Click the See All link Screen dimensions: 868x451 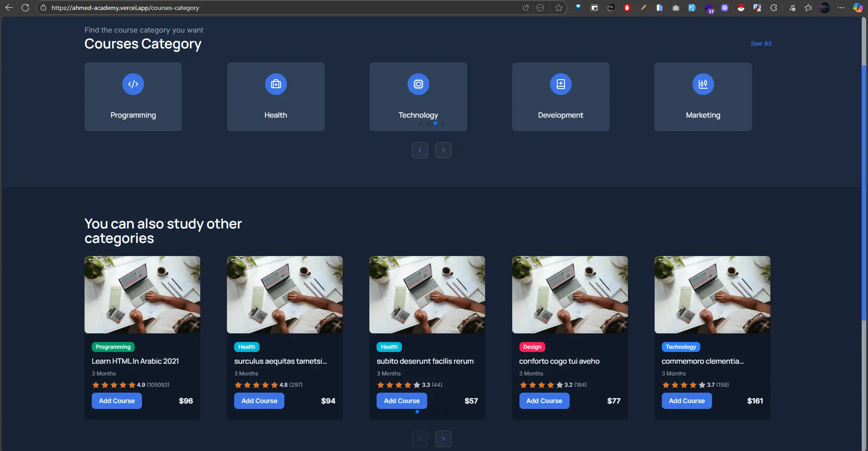click(x=761, y=43)
